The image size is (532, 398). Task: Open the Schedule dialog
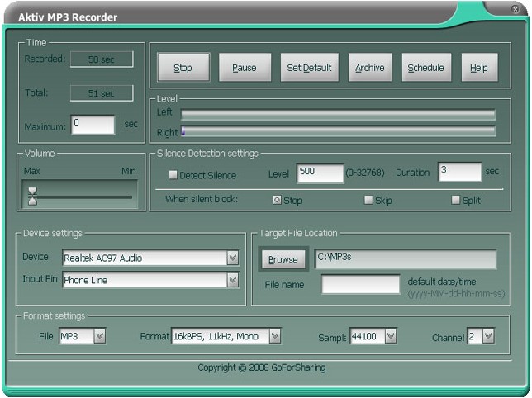point(426,67)
